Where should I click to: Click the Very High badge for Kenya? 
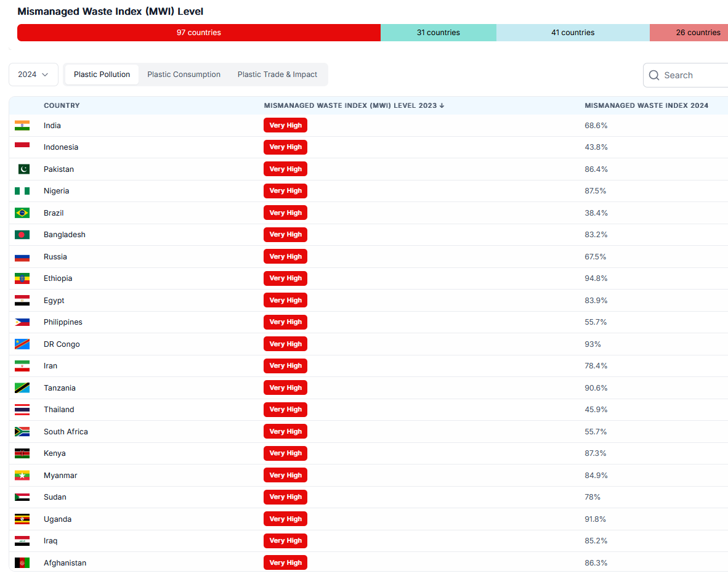pos(286,453)
